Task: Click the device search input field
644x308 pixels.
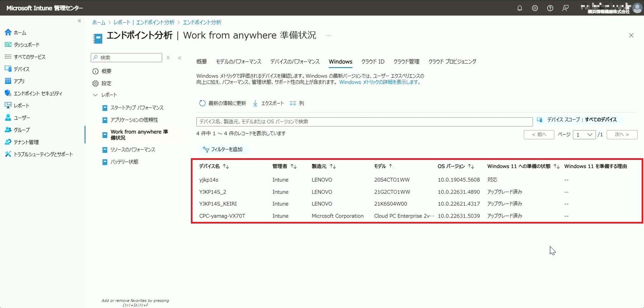Action: pos(364,122)
